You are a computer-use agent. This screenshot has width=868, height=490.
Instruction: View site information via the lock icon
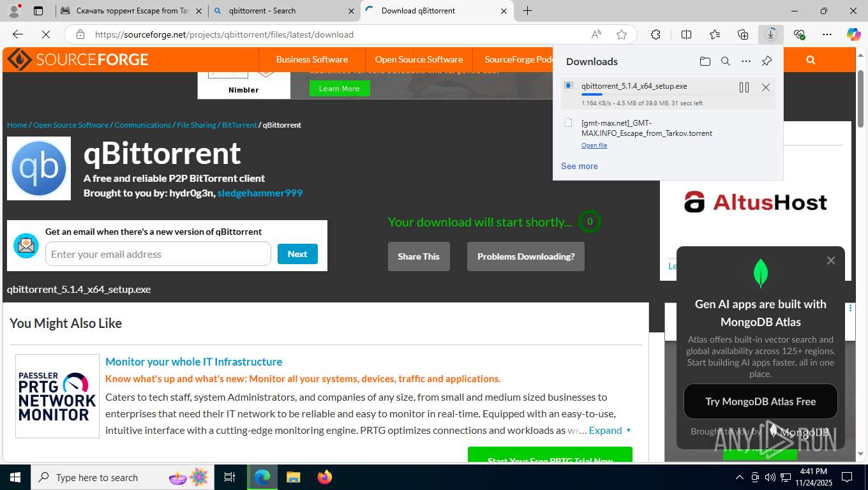(80, 34)
